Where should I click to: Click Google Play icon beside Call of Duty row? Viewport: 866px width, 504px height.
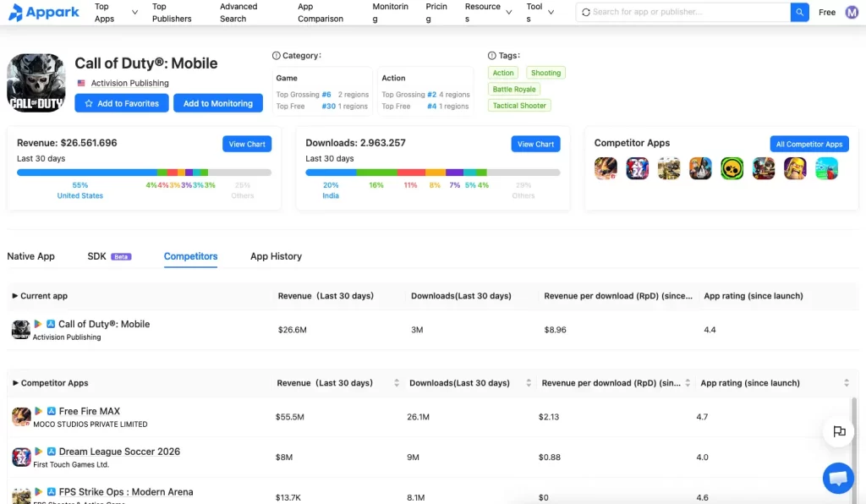pos(38,324)
